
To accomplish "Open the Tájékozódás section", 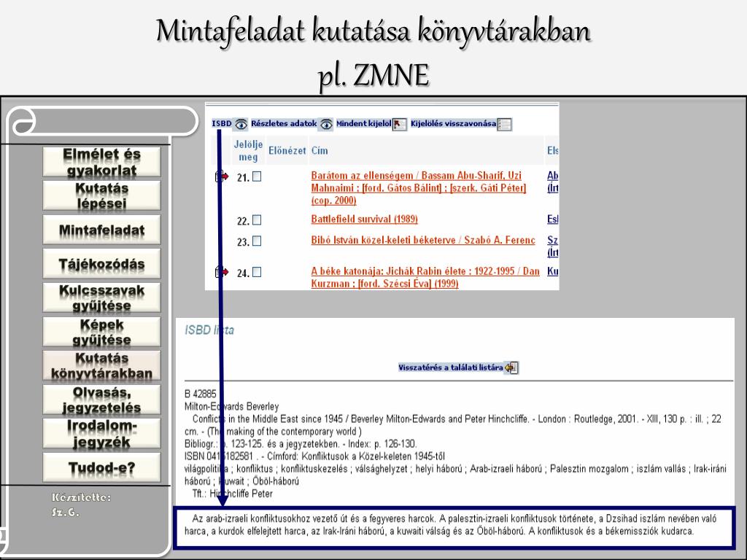I will (x=101, y=264).
